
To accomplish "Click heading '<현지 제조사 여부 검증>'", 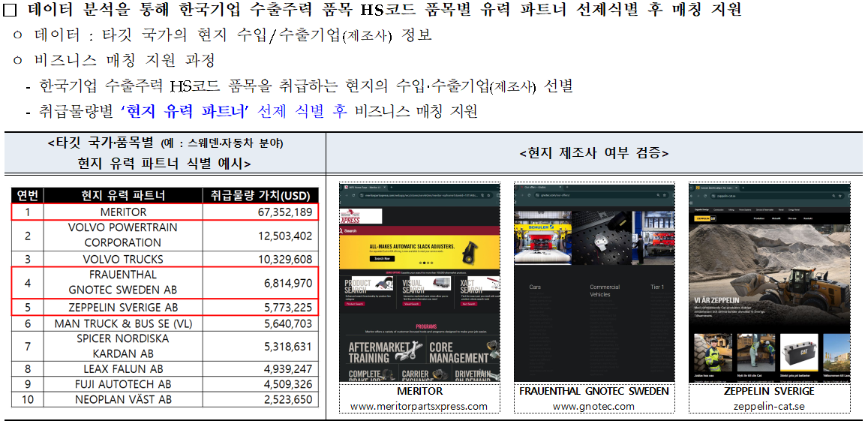I will (x=594, y=153).
